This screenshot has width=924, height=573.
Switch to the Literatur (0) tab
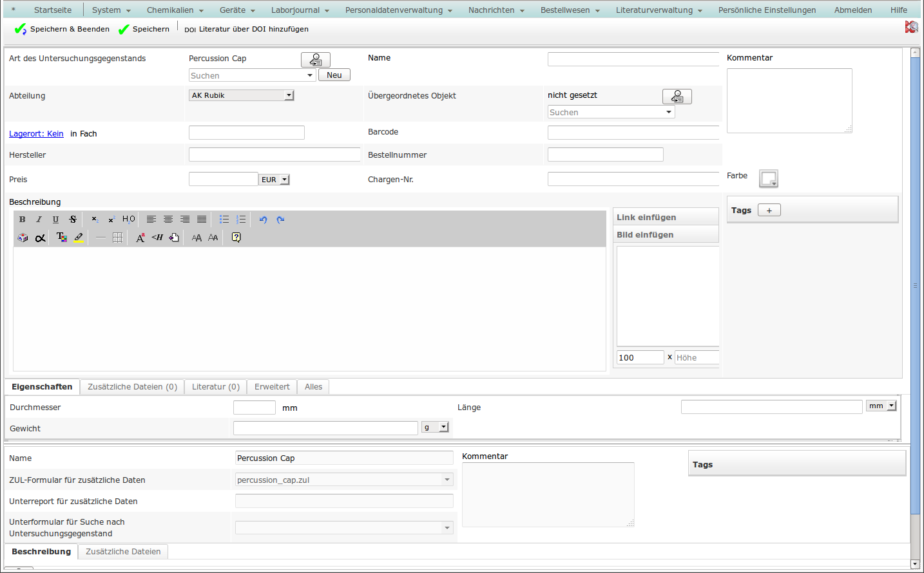[216, 387]
